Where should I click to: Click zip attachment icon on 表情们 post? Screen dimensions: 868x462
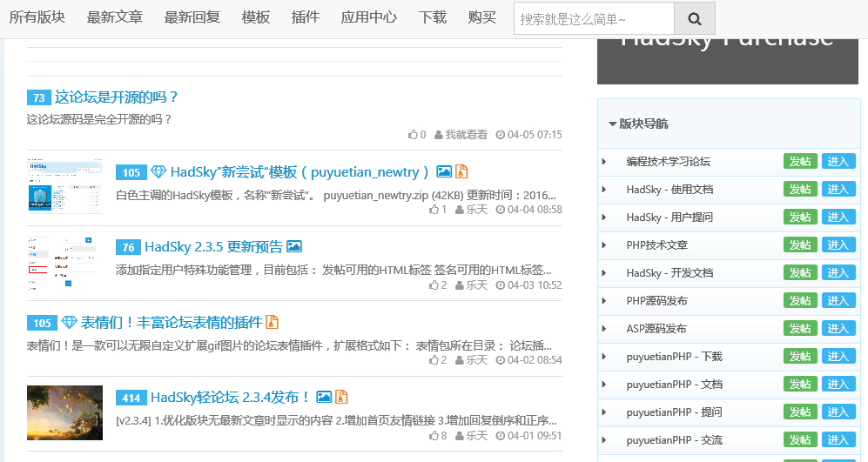tap(272, 322)
